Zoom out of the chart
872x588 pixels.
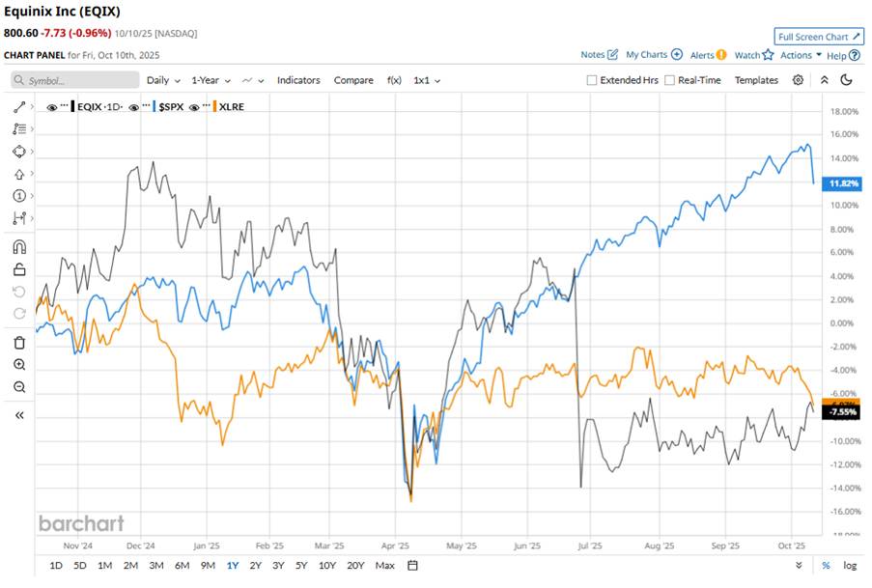point(19,387)
